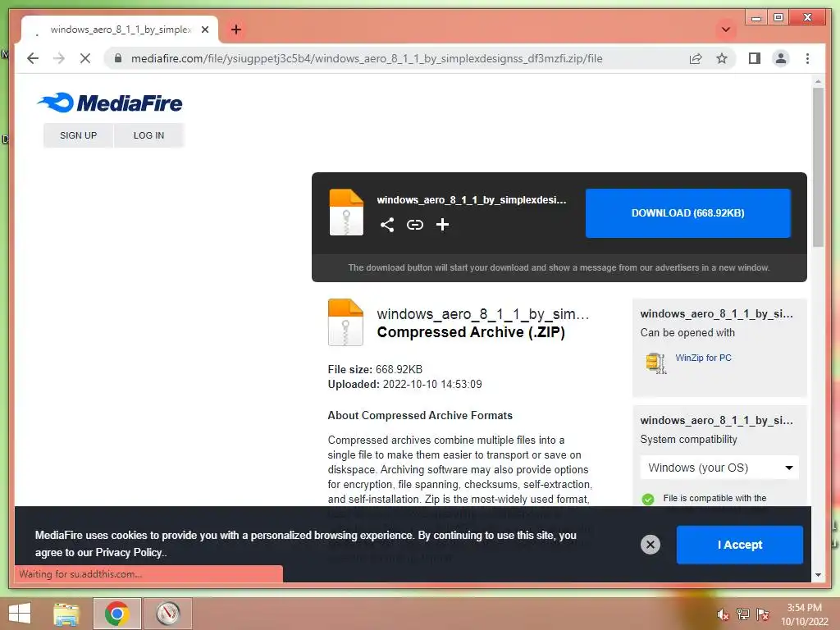Click the padlock site info icon

(x=118, y=58)
